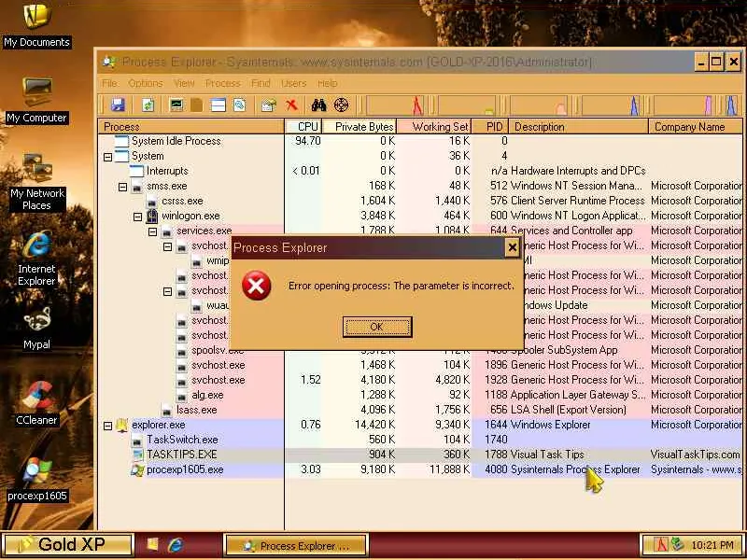Image resolution: width=747 pixels, height=560 pixels.
Task: Open the Users menu
Action: click(293, 83)
